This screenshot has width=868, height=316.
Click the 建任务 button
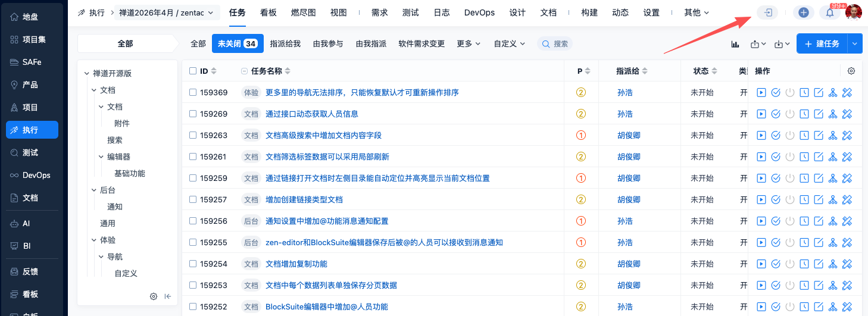[822, 44]
